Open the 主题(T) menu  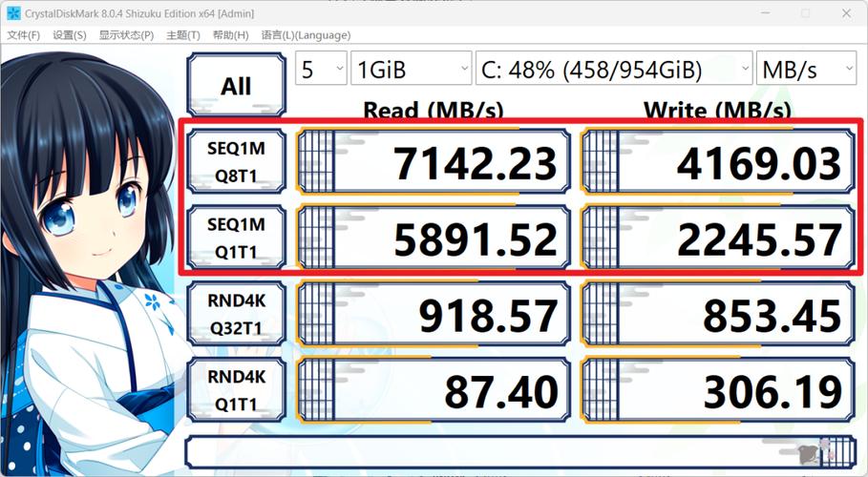click(x=183, y=35)
